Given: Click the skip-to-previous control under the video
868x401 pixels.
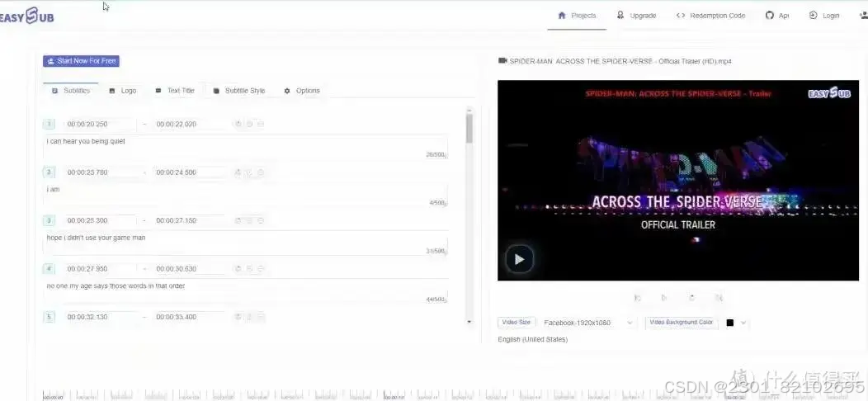Looking at the screenshot, I should coord(637,298).
